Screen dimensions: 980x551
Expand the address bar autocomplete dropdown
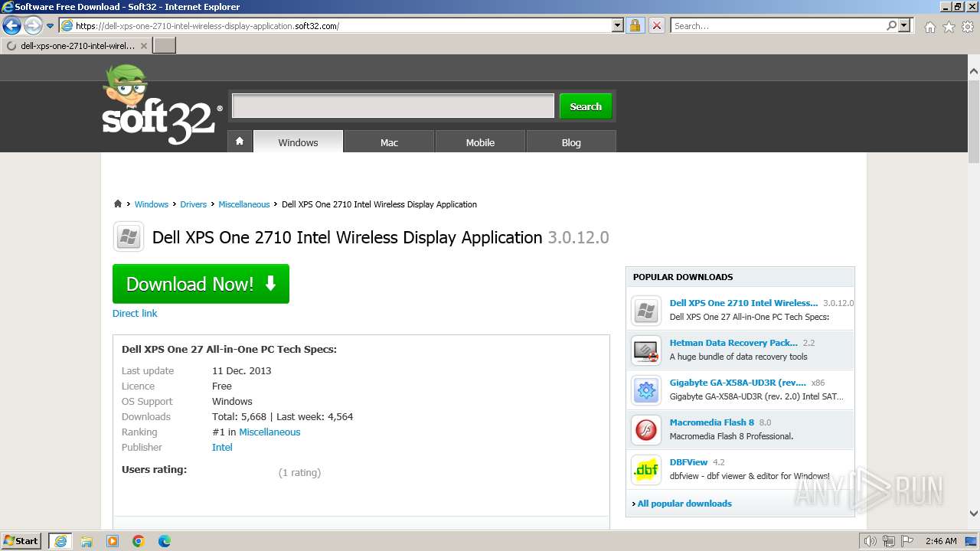coord(618,25)
